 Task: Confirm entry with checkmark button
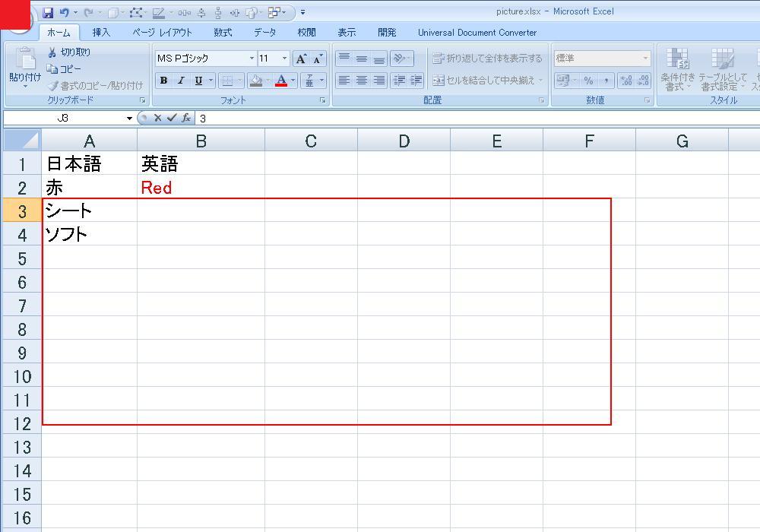pyautogui.click(x=172, y=118)
